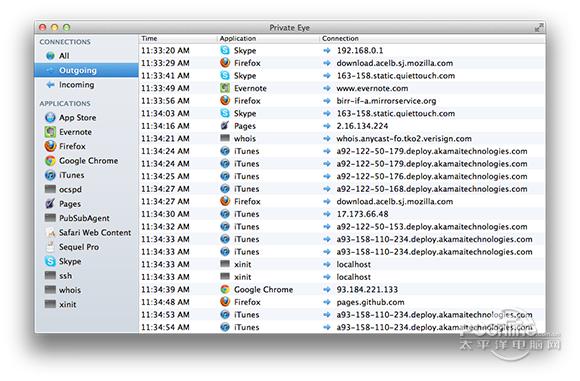Filter by Google Chrome label

pyautogui.click(x=89, y=161)
